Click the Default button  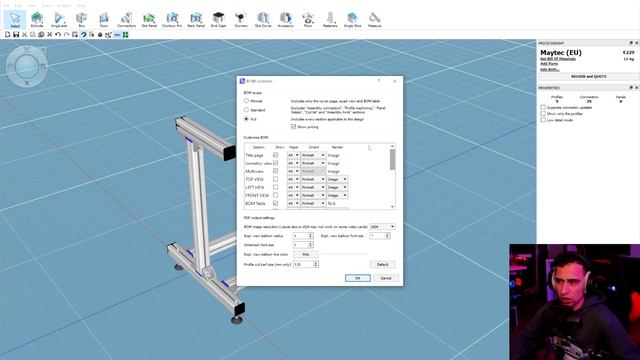coord(382,264)
